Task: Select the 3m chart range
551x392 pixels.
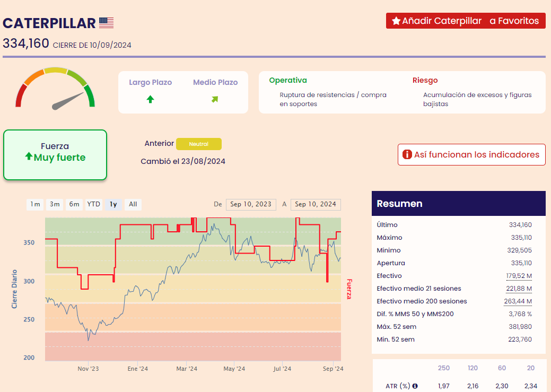Action: (55, 204)
